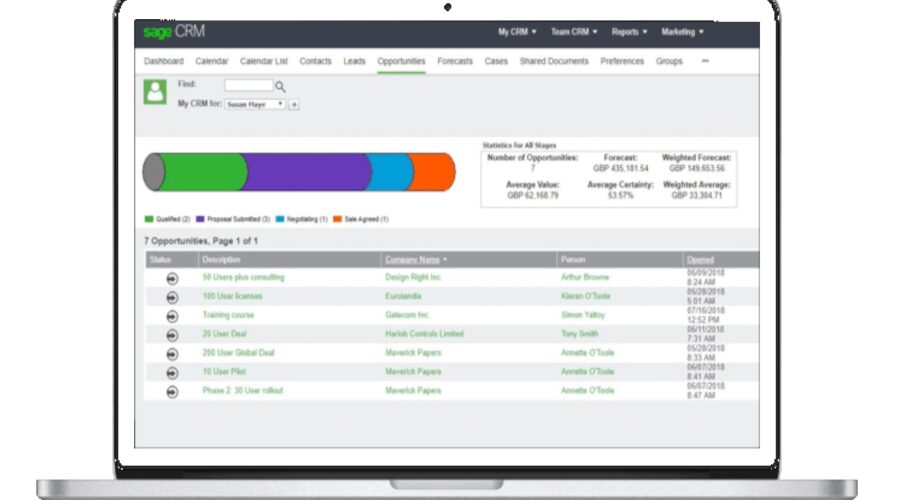Expand the Reports dropdown menu
This screenshot has height=500, width=900.
629,32
